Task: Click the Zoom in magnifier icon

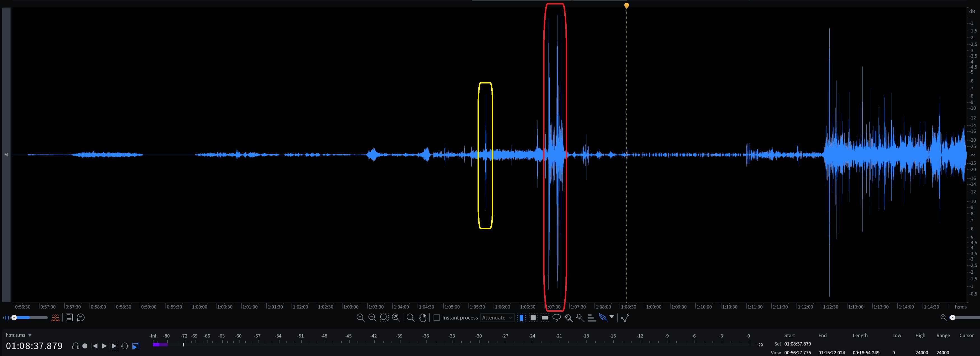Action: click(x=360, y=318)
